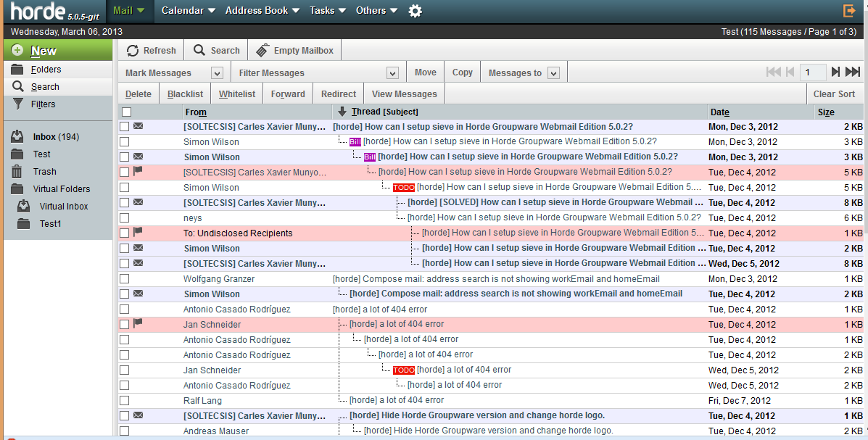This screenshot has width=868, height=440.
Task: Sort messages by Thread
Action: [x=366, y=112]
